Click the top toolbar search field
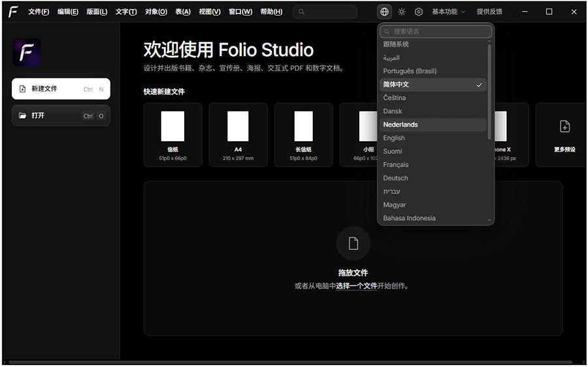 click(325, 12)
